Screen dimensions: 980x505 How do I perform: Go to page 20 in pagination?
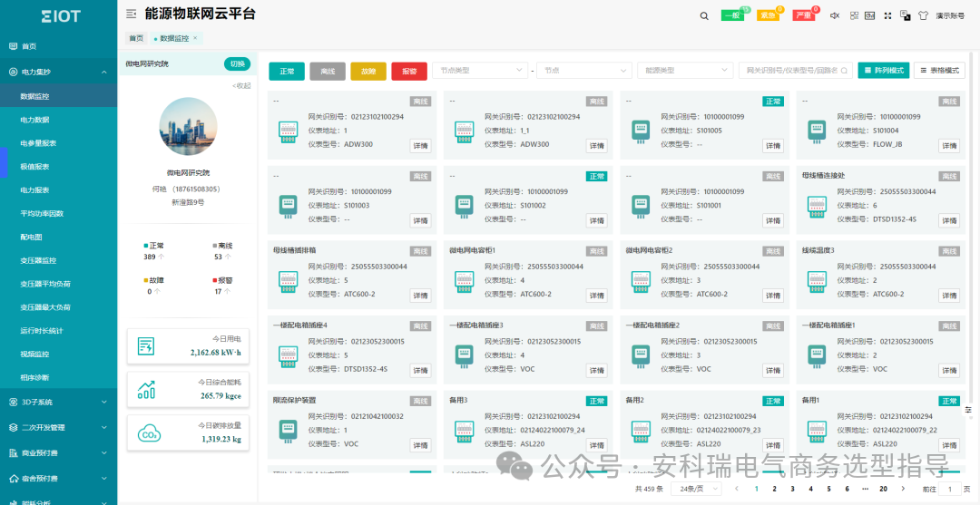883,489
